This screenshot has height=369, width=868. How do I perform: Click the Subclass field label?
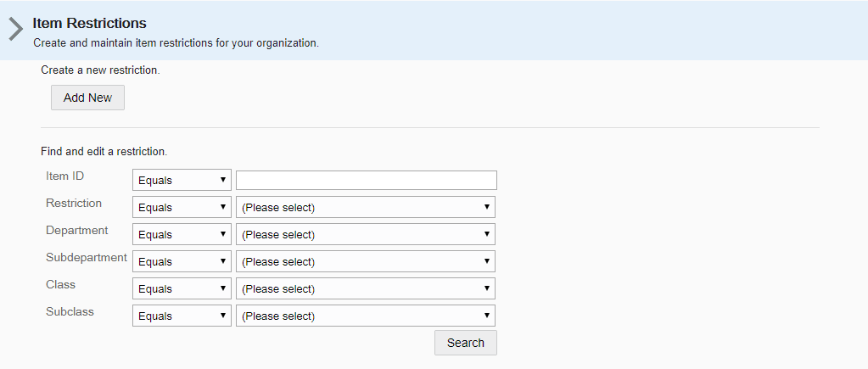tap(70, 311)
